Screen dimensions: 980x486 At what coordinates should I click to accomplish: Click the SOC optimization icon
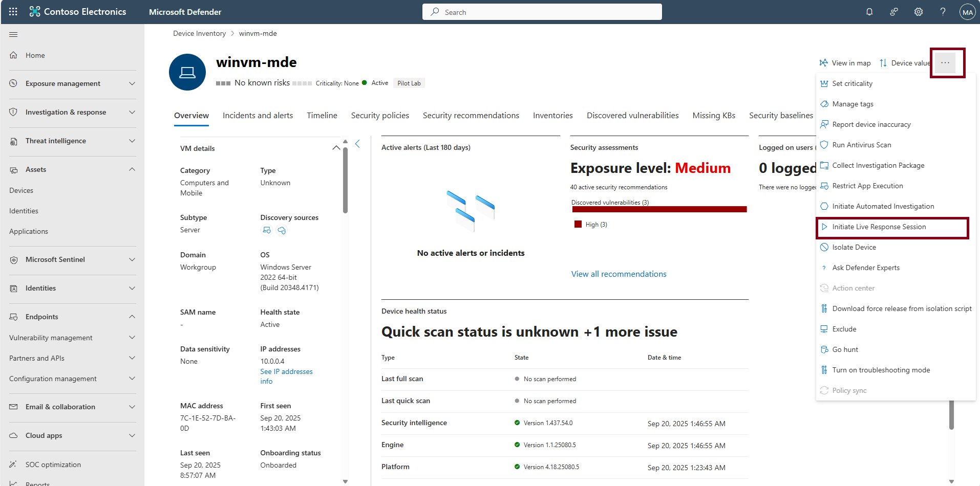tap(14, 465)
